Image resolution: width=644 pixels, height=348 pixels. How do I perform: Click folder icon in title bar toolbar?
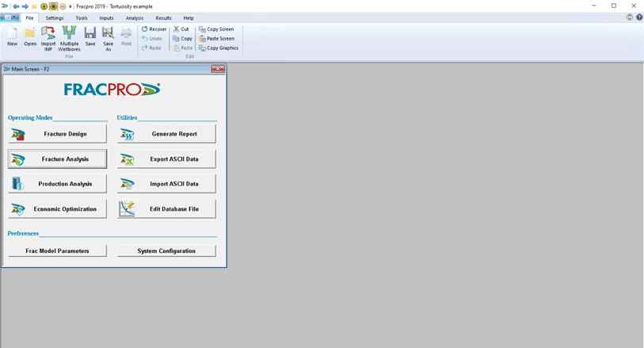(35, 6)
